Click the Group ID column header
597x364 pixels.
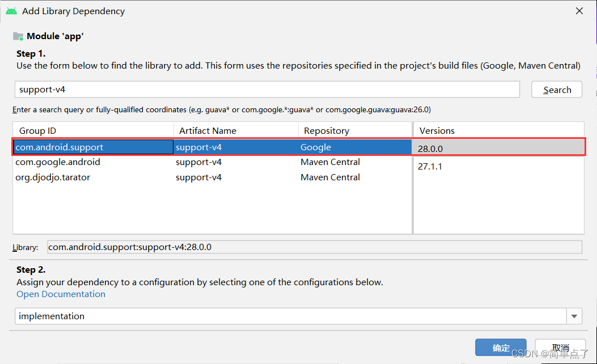click(37, 130)
